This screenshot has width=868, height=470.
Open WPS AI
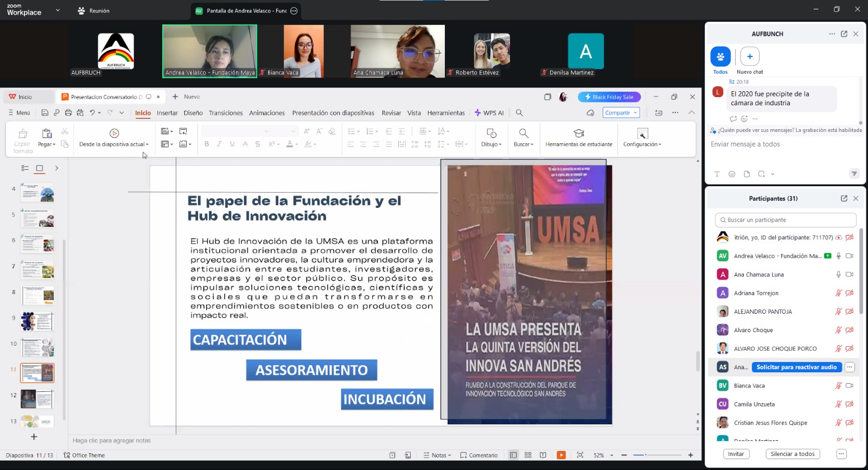(489, 113)
